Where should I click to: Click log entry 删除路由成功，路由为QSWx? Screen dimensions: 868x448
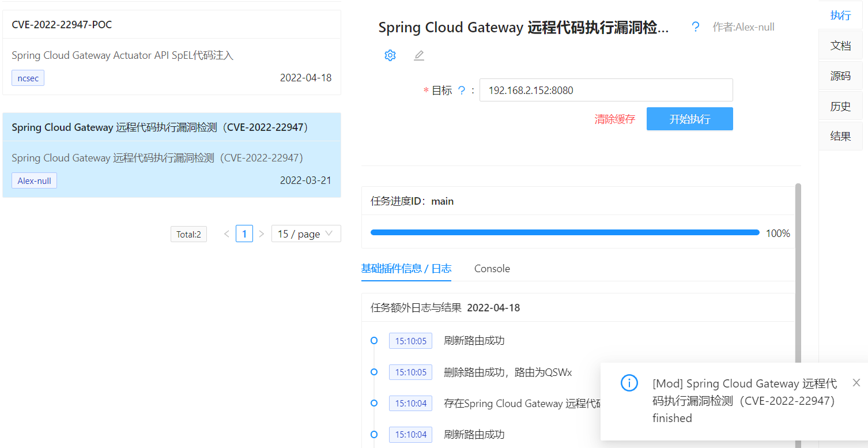click(508, 372)
